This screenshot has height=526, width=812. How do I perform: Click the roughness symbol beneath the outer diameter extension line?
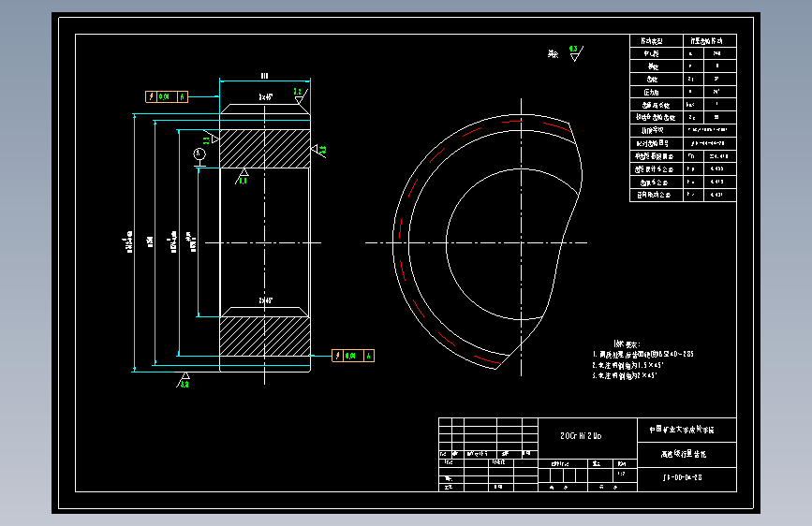[184, 380]
